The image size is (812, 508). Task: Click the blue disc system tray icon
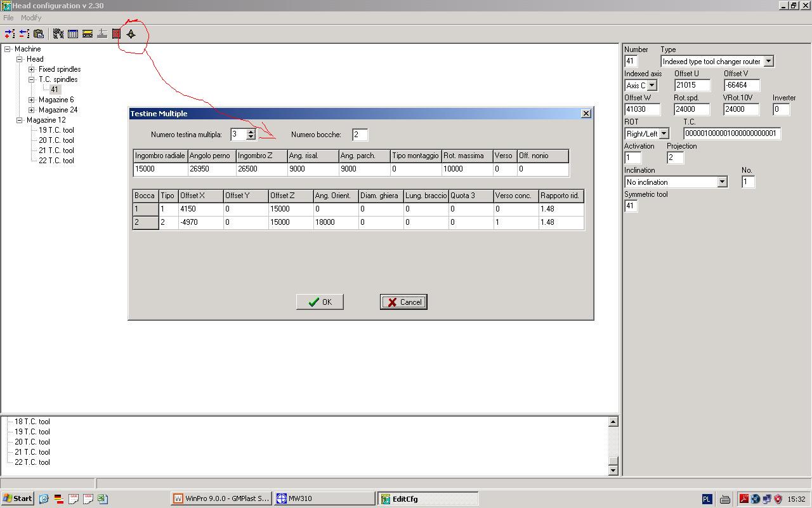(756, 499)
